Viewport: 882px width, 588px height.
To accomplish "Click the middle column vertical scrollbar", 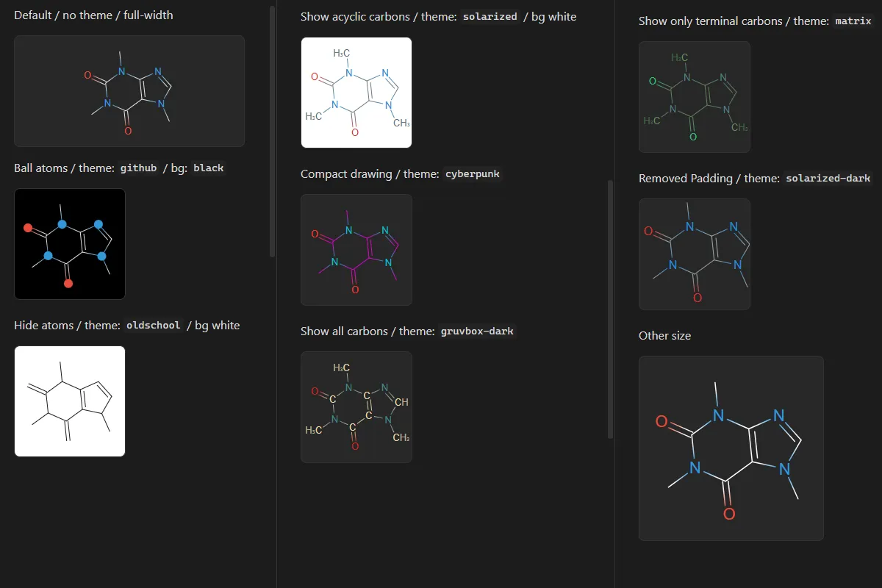I will [x=610, y=309].
